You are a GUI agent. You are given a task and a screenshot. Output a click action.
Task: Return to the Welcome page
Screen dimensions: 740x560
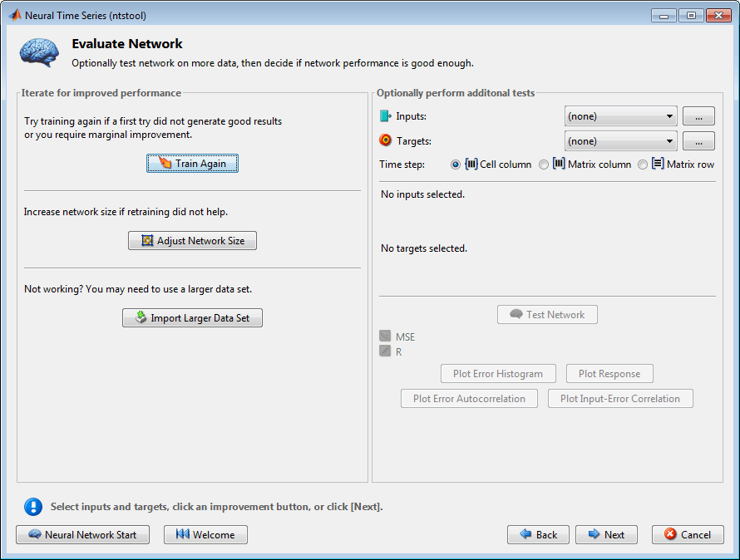pyautogui.click(x=205, y=534)
